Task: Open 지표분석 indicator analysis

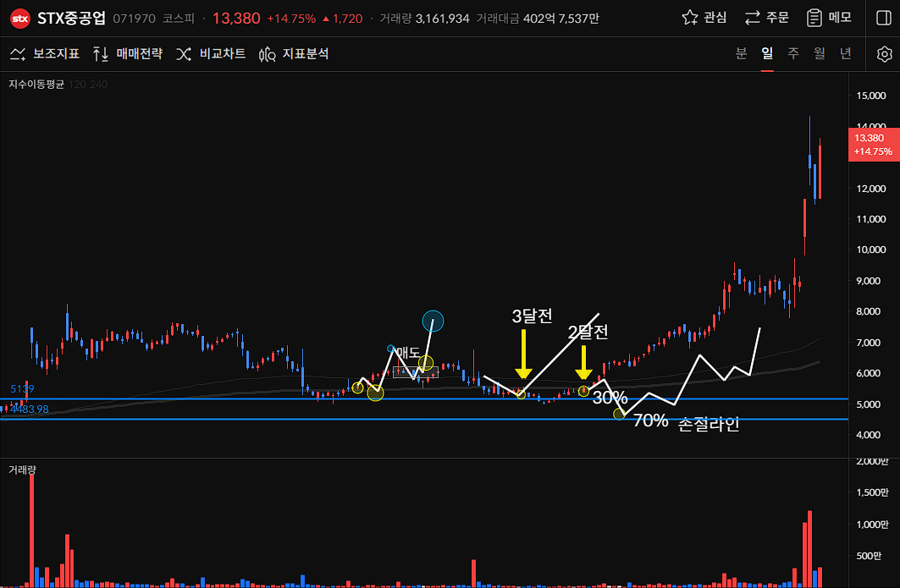Action: coord(294,54)
